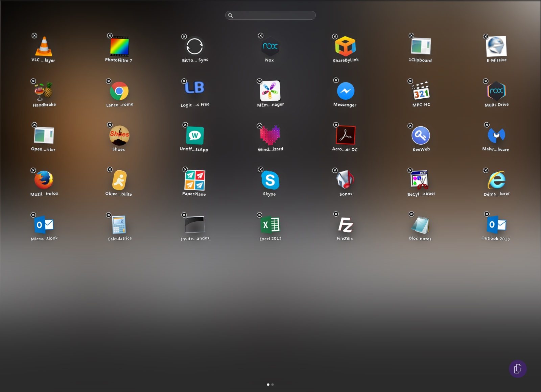Click the search field at top
541x392 pixels.
click(270, 15)
